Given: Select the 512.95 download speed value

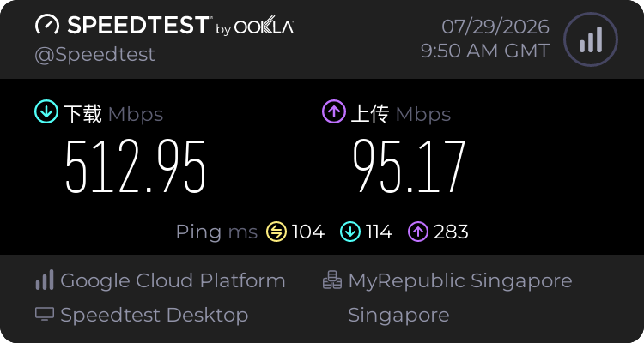Looking at the screenshot, I should click(x=135, y=166).
